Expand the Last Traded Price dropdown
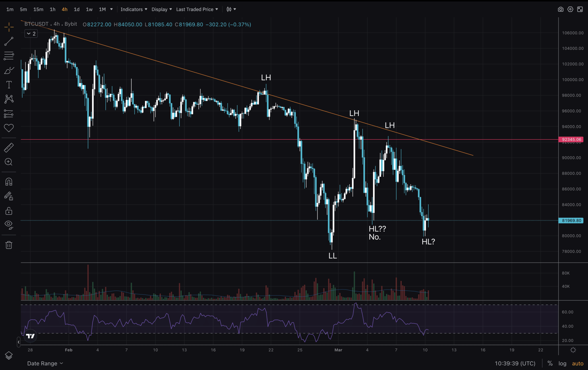This screenshot has width=588, height=370. pos(197,9)
